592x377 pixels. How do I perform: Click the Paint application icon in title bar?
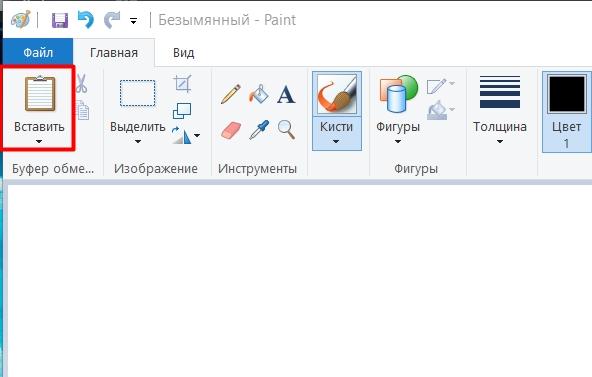click(20, 19)
